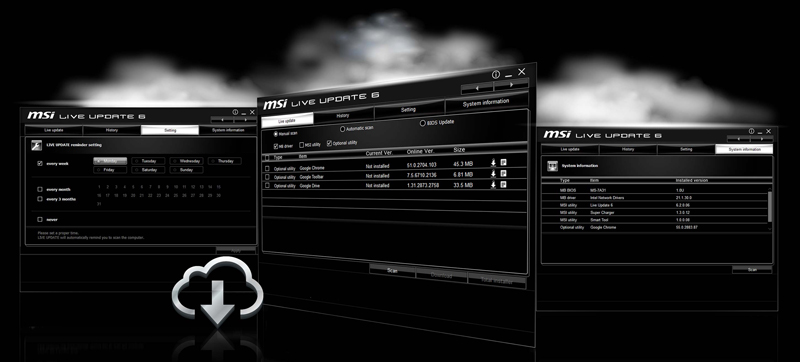Tick the Google Chrome row checkbox

(267, 168)
